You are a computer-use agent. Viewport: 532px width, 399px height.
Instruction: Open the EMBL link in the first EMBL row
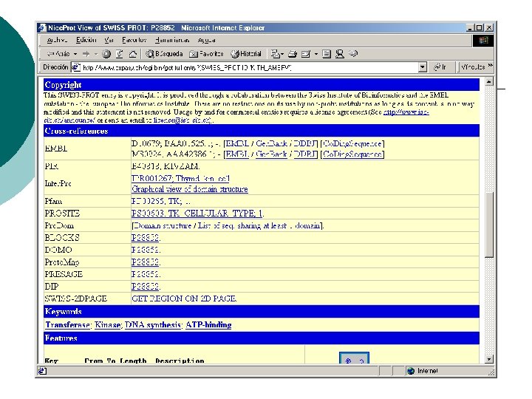click(x=237, y=143)
